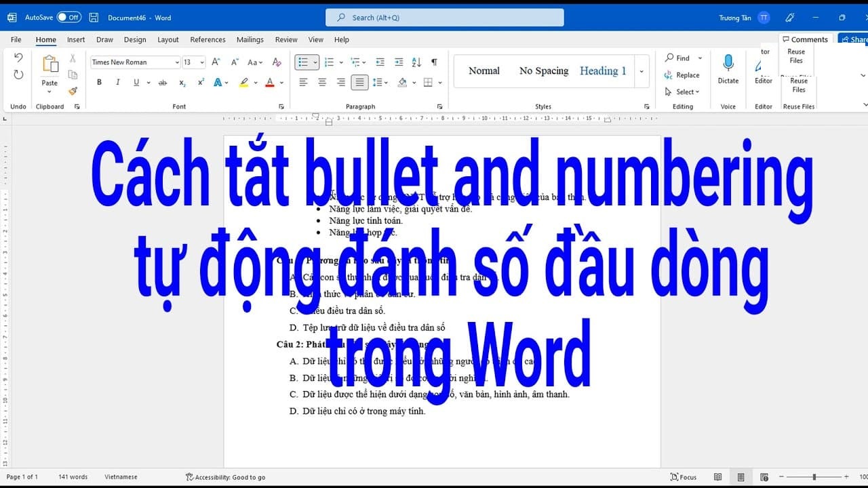Toggle Bullets list button

[x=302, y=62]
